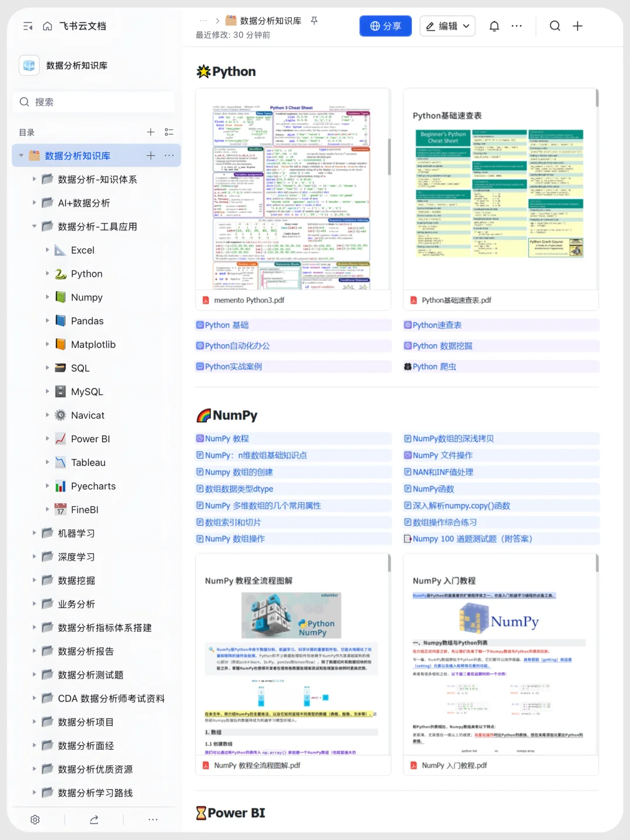Add page under 数据分析知识库 row
Viewport: 630px width, 840px height.
150,156
